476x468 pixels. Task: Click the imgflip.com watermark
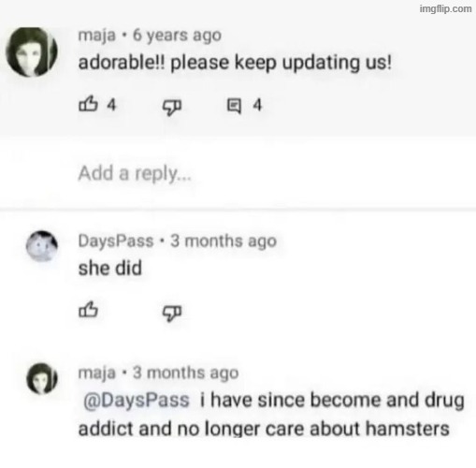(x=445, y=9)
